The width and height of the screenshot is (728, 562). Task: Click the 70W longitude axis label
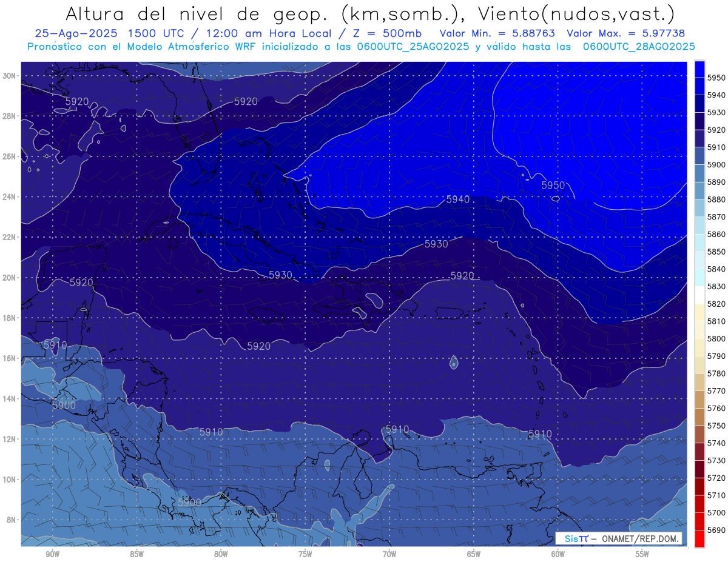coord(389,554)
